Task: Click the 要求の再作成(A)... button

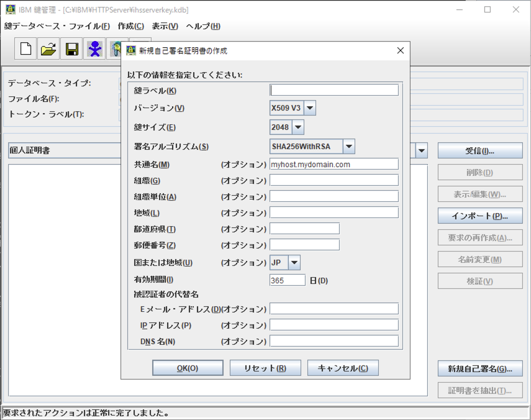Action: [480, 238]
